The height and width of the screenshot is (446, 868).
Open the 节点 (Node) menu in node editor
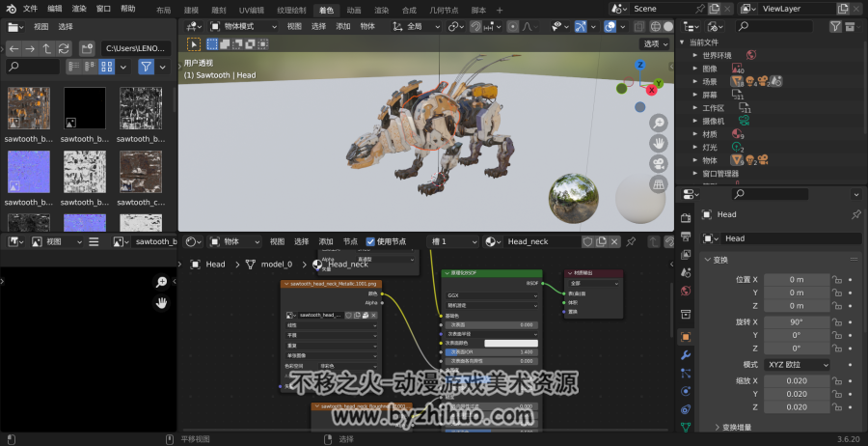pyautogui.click(x=350, y=241)
